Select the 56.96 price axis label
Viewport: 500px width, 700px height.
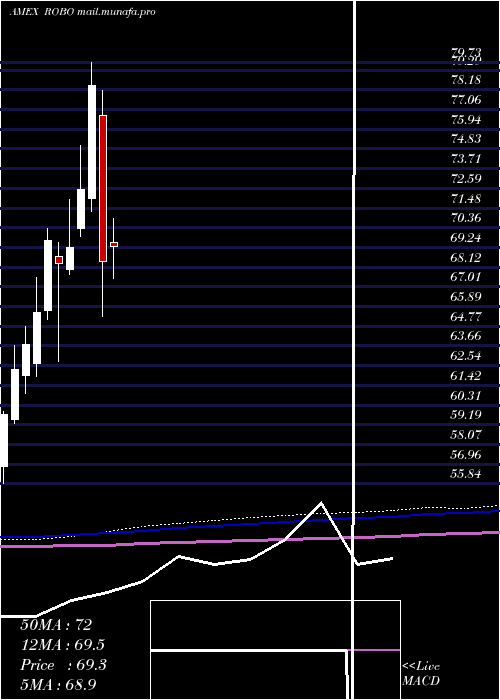point(466,454)
